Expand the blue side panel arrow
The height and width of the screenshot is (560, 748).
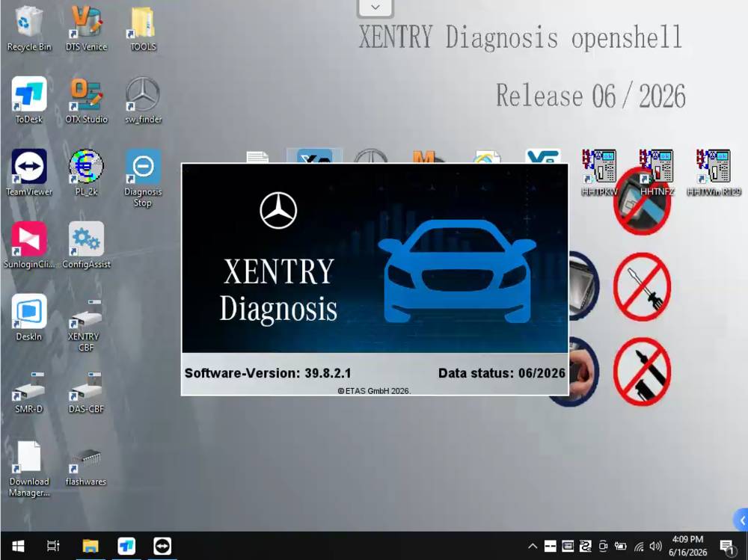pyautogui.click(x=741, y=520)
